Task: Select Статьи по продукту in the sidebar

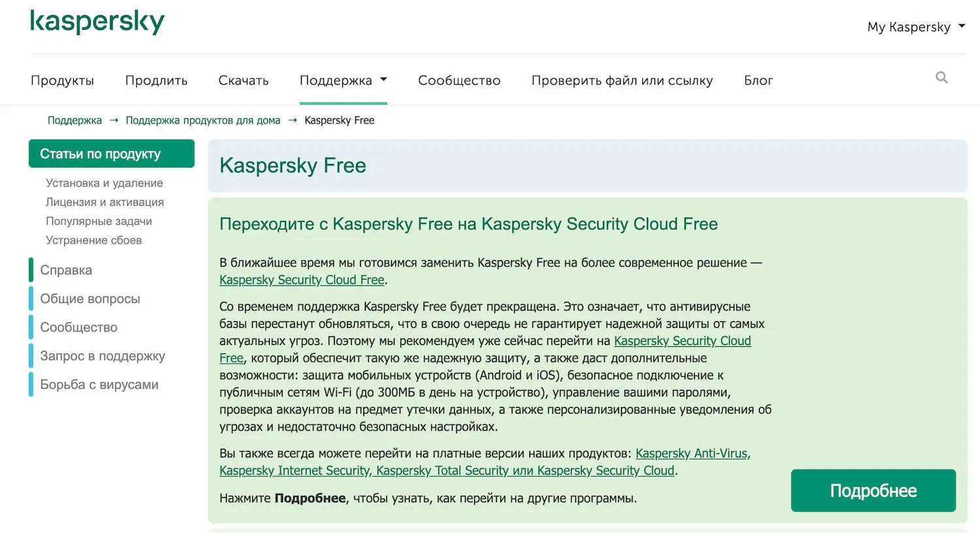Action: [x=111, y=153]
